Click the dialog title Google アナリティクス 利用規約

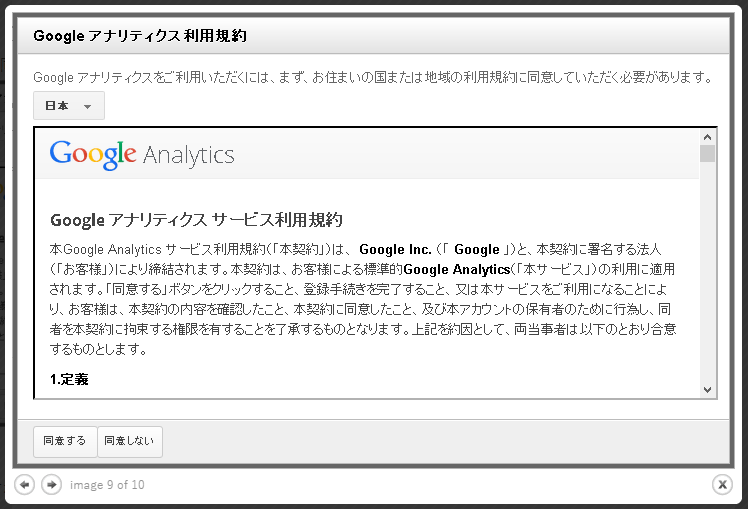pyautogui.click(x=140, y=36)
